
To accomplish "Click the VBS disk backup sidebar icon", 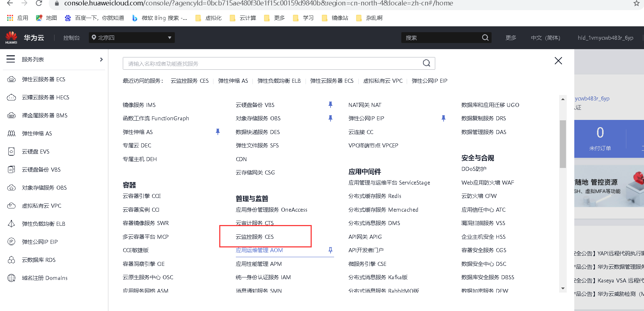I will tap(12, 170).
